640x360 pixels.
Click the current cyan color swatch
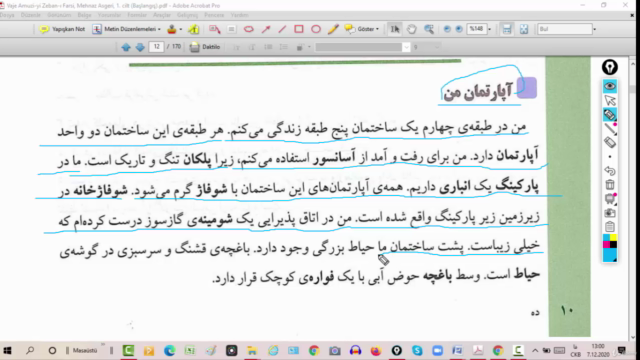(x=610, y=255)
